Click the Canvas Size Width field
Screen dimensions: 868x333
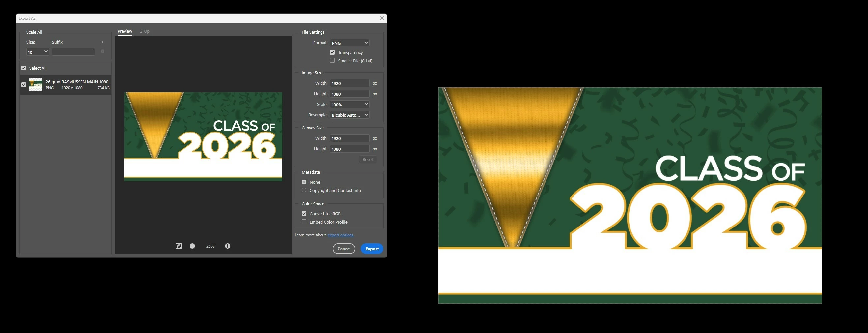[x=350, y=138]
